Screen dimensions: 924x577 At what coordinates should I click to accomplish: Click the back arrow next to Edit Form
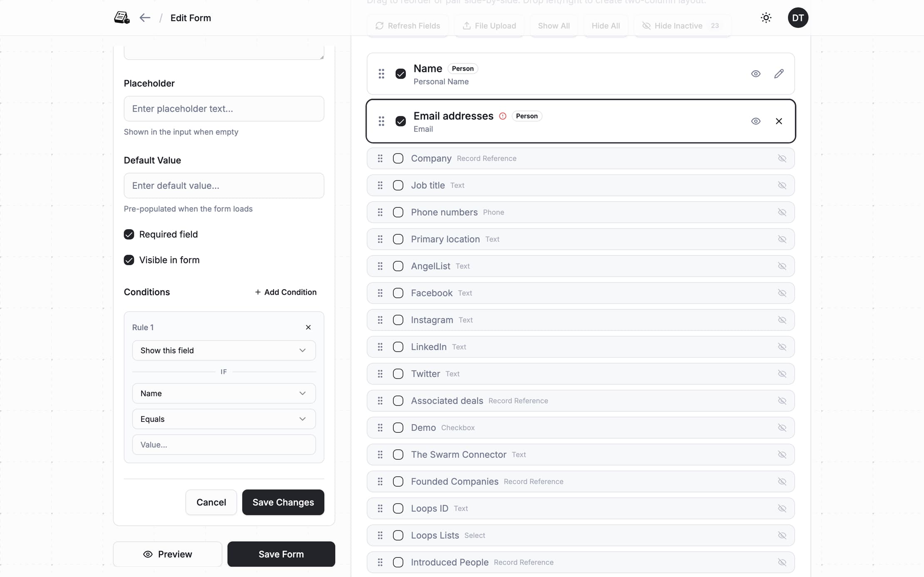click(x=144, y=18)
